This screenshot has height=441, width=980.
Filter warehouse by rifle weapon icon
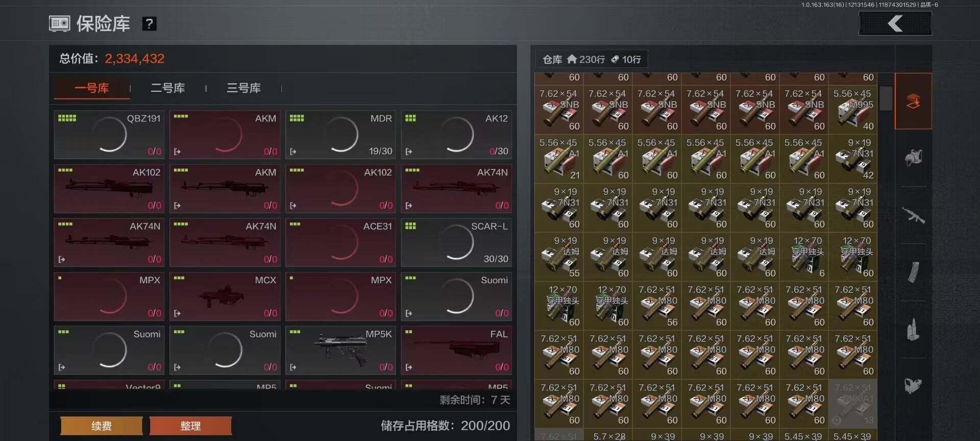point(913,215)
